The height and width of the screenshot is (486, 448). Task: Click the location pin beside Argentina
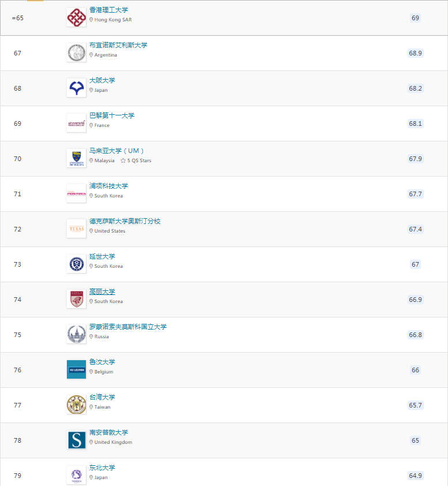tap(91, 55)
